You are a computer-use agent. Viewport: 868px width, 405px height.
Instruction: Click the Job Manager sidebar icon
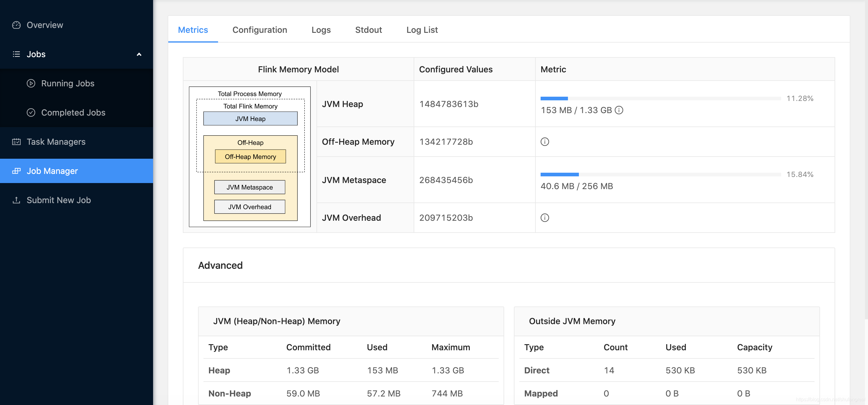pyautogui.click(x=16, y=171)
